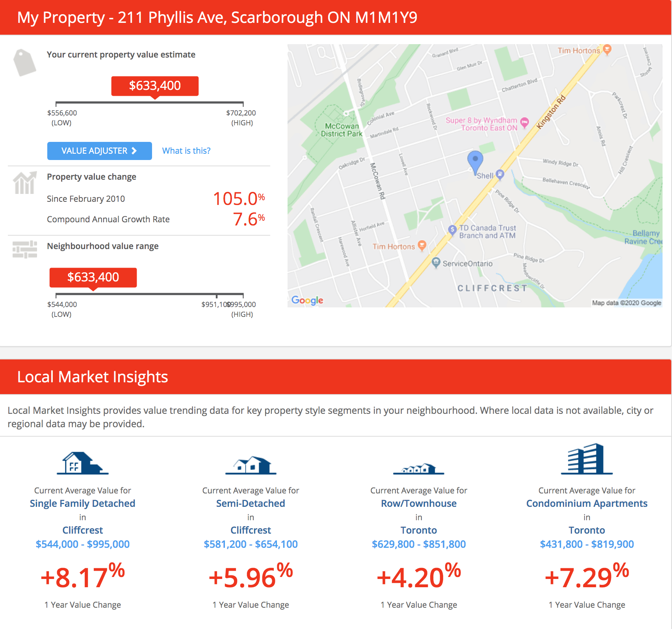Click the brick wall neighbourhood range icon
Viewport: 672px width, 629px height.
tap(24, 249)
